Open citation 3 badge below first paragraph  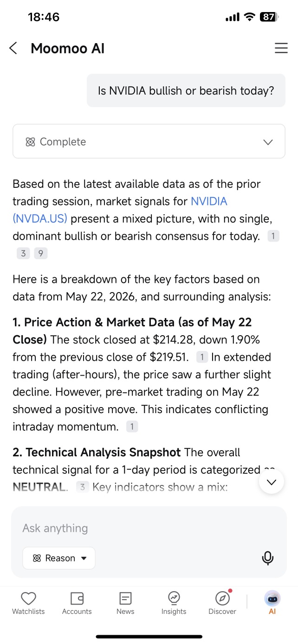pos(23,254)
